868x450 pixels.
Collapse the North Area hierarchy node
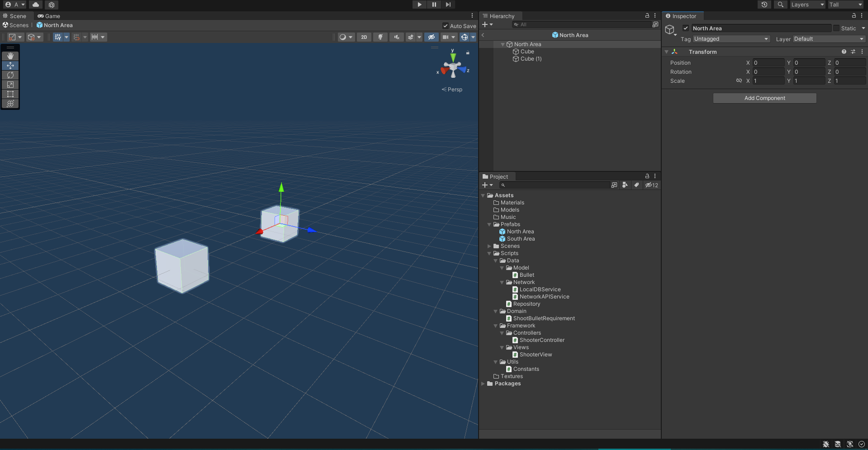503,44
